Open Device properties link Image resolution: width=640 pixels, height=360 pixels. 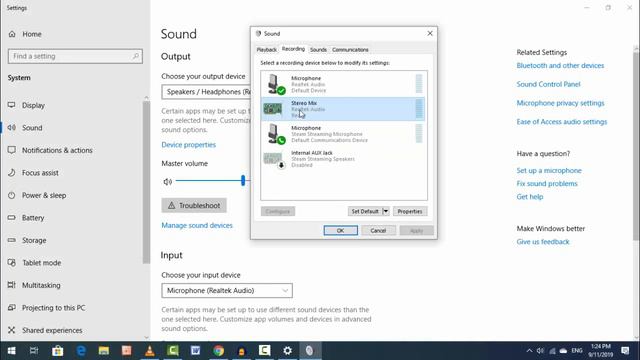click(189, 144)
